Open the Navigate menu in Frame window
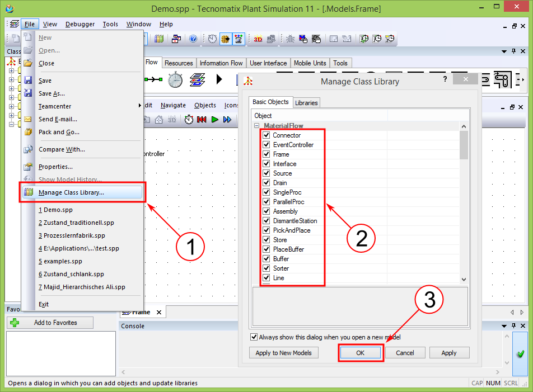The image size is (533, 392). (x=173, y=105)
